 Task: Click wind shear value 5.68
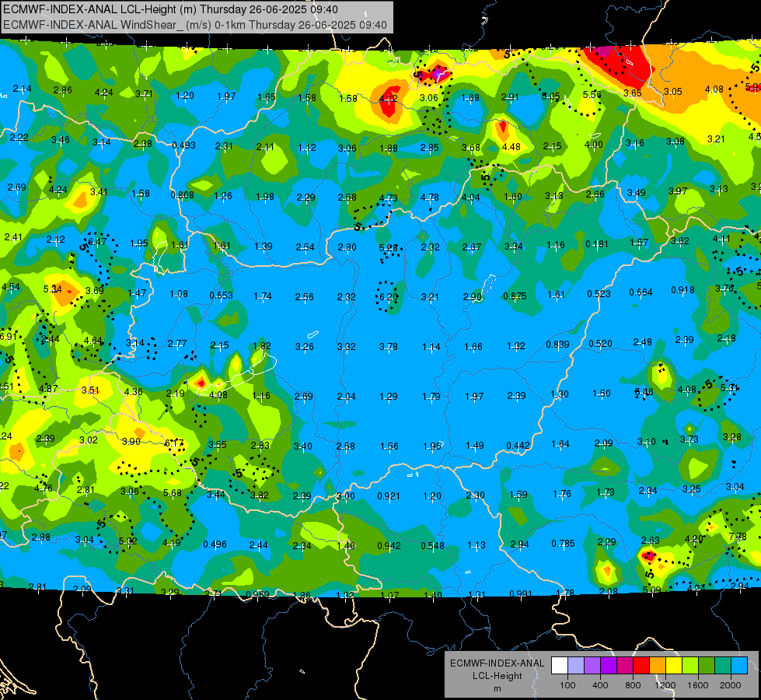(173, 492)
